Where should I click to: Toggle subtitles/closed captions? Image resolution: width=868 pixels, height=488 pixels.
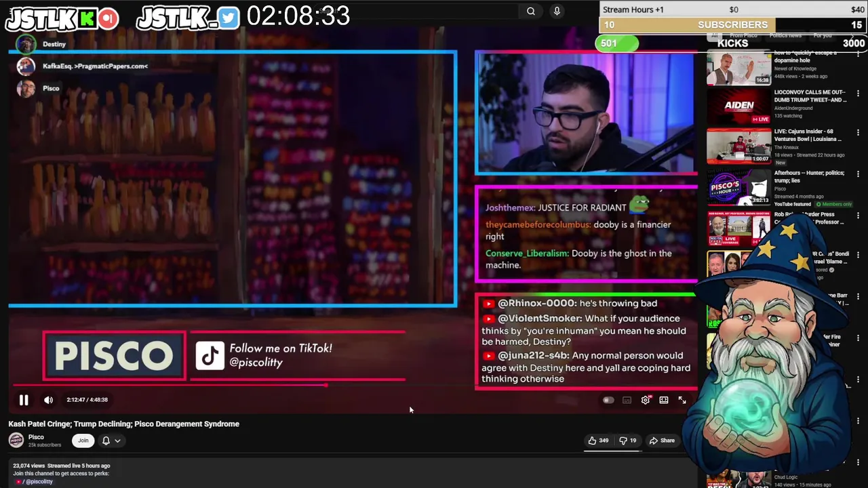(x=627, y=400)
